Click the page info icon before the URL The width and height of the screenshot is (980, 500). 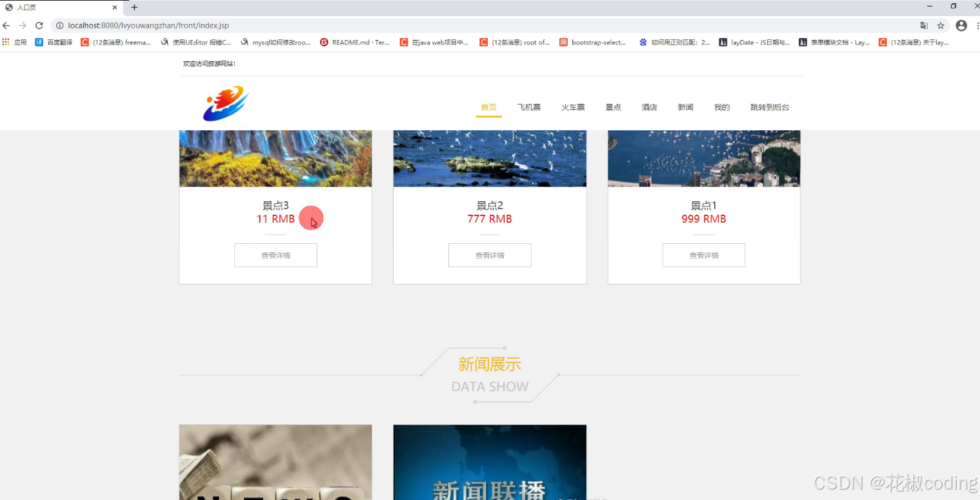pyautogui.click(x=59, y=26)
